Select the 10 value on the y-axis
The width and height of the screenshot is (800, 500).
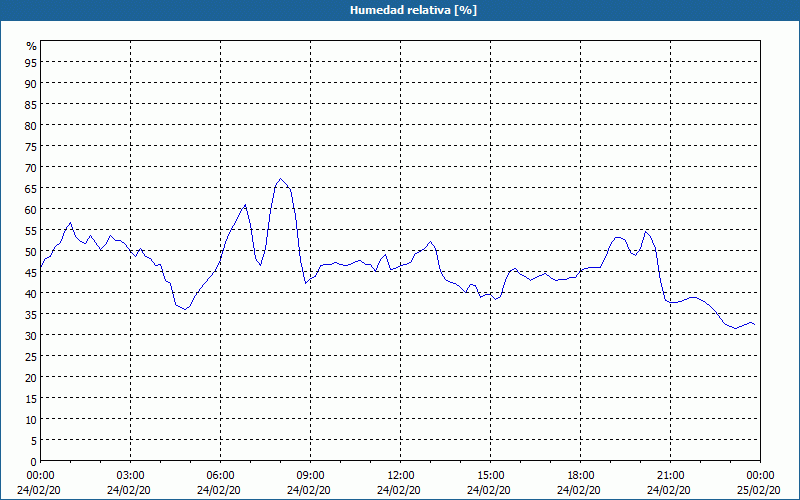point(31,419)
